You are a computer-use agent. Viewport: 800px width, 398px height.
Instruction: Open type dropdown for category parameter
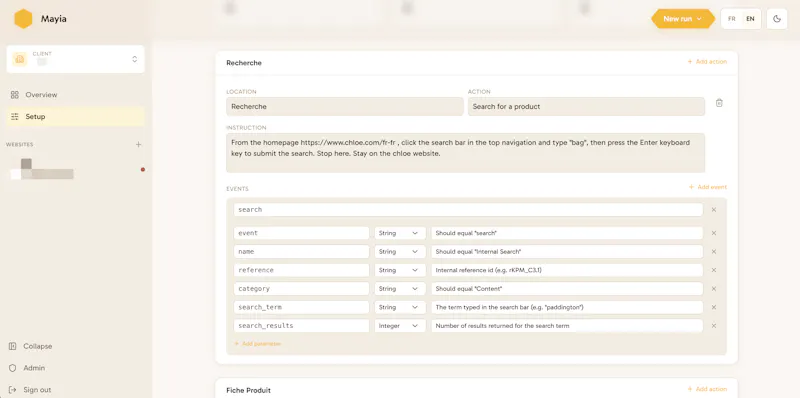400,289
